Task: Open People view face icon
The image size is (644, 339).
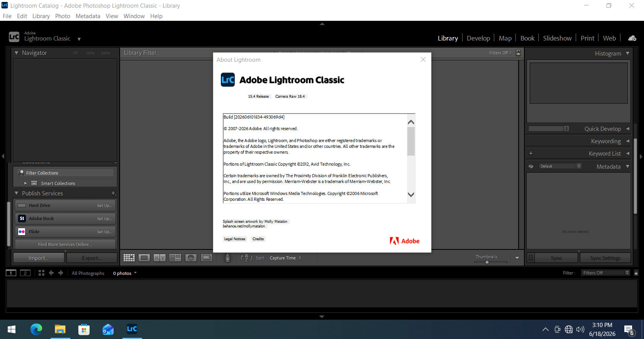Action: click(x=191, y=258)
